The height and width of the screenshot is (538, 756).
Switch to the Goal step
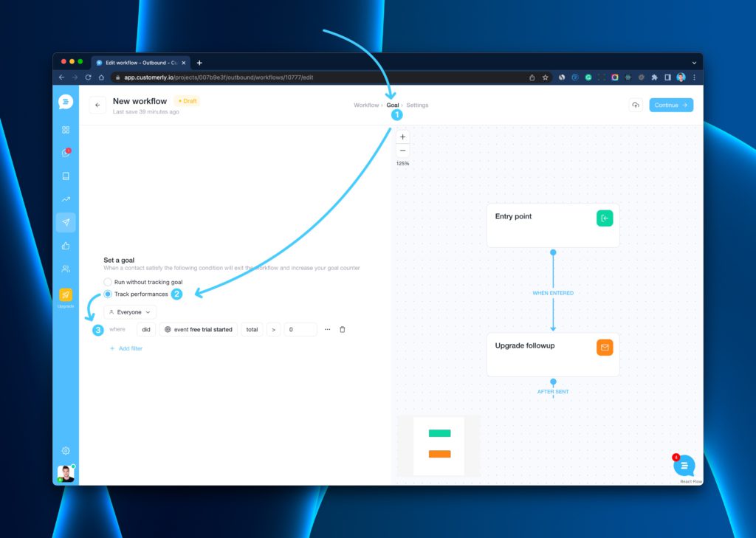(393, 105)
